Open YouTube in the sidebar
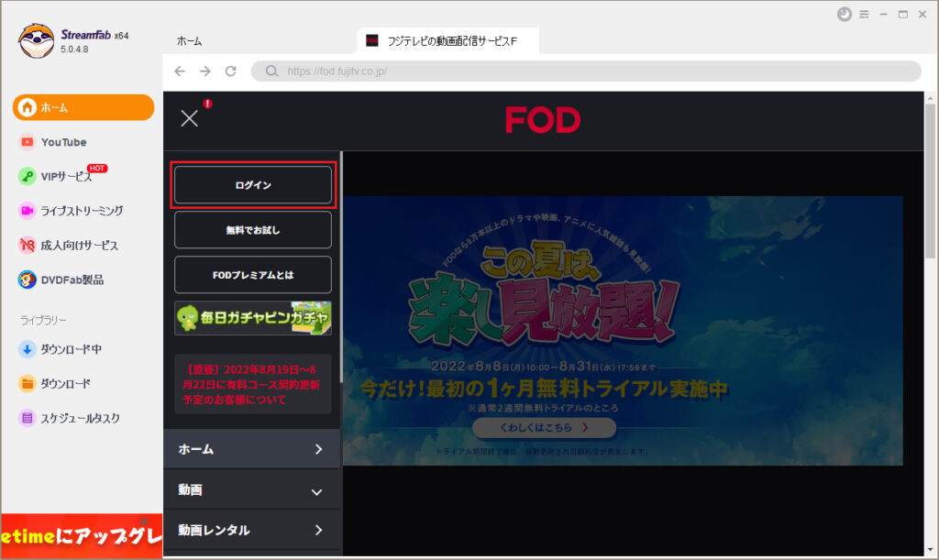This screenshot has height=560, width=939. coord(63,142)
